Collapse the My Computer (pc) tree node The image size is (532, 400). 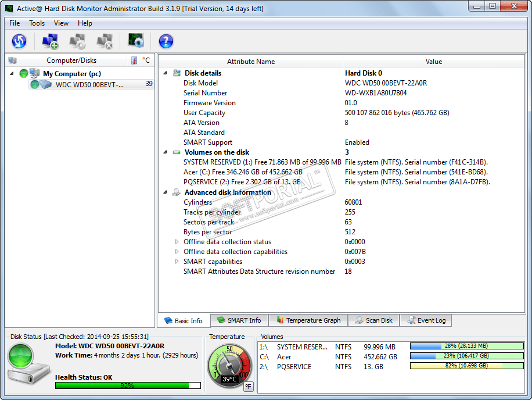12,73
